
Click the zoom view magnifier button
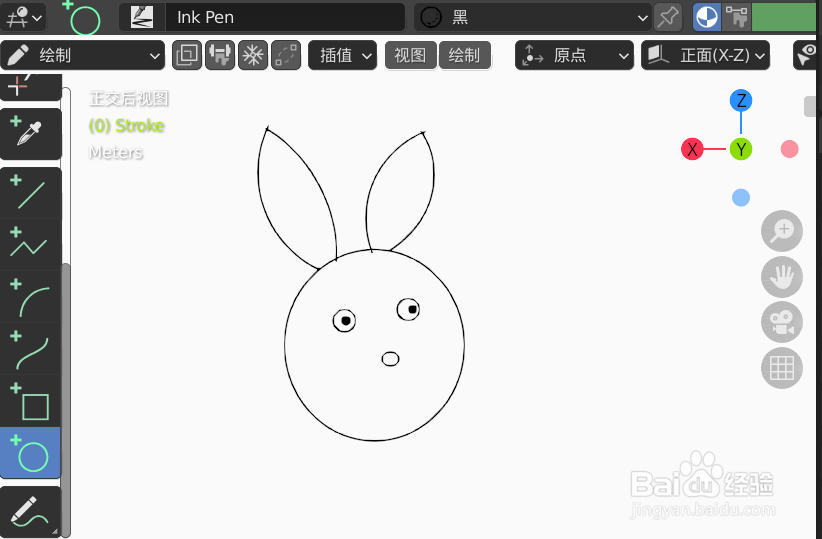782,231
